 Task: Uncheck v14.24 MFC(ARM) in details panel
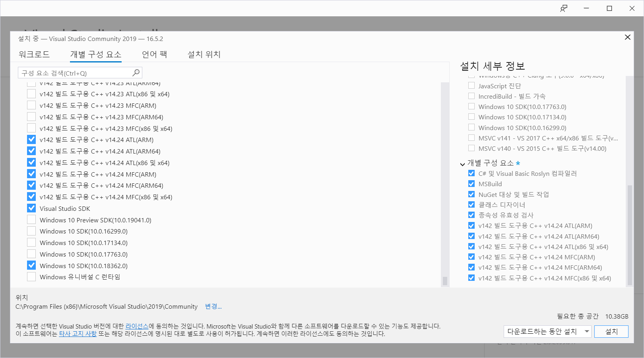pos(471,257)
